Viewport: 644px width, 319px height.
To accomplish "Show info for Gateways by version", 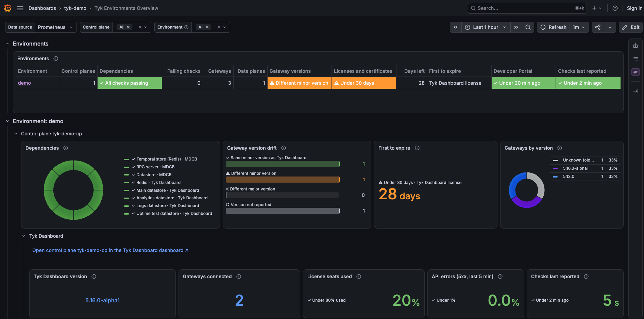I will click(x=560, y=148).
